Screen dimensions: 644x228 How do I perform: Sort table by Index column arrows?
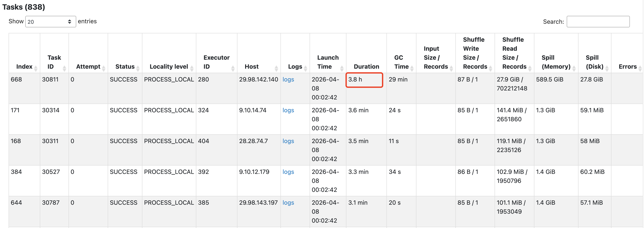[x=36, y=68]
